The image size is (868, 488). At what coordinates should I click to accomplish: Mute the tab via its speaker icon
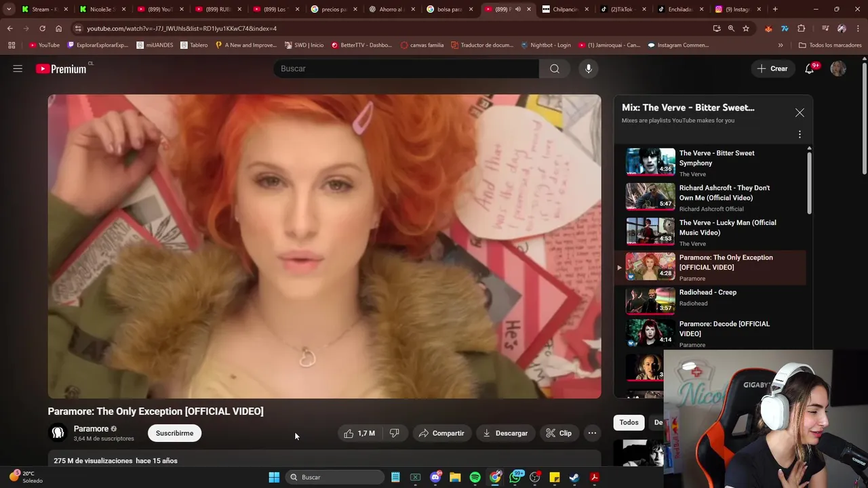click(517, 9)
